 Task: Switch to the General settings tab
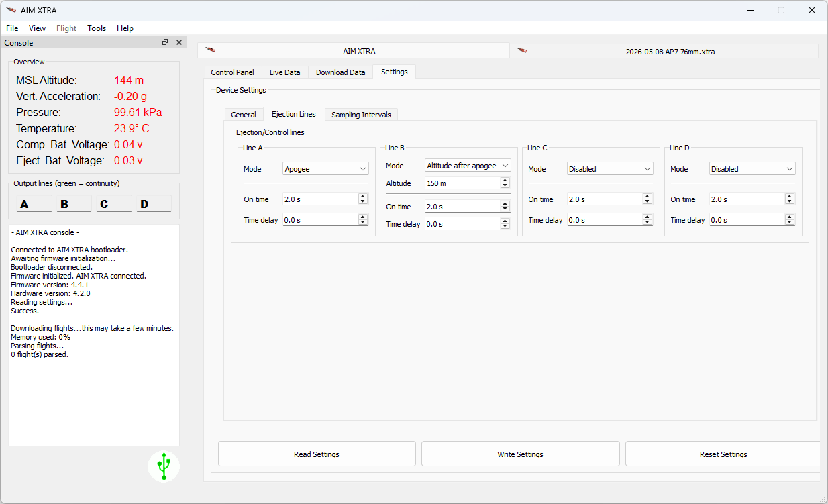point(243,115)
